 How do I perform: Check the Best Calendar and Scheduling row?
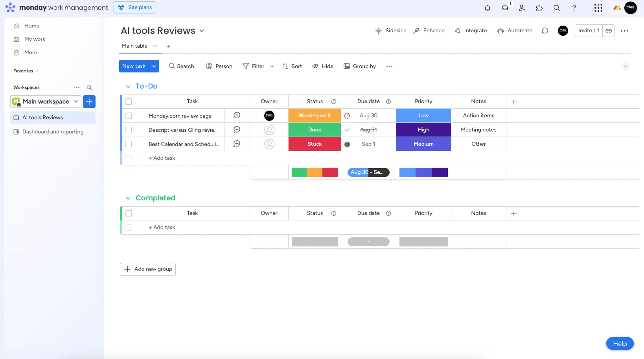pos(129,144)
